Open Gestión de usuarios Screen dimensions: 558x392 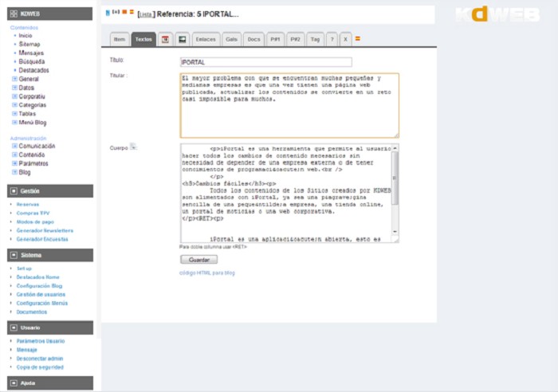tap(41, 295)
